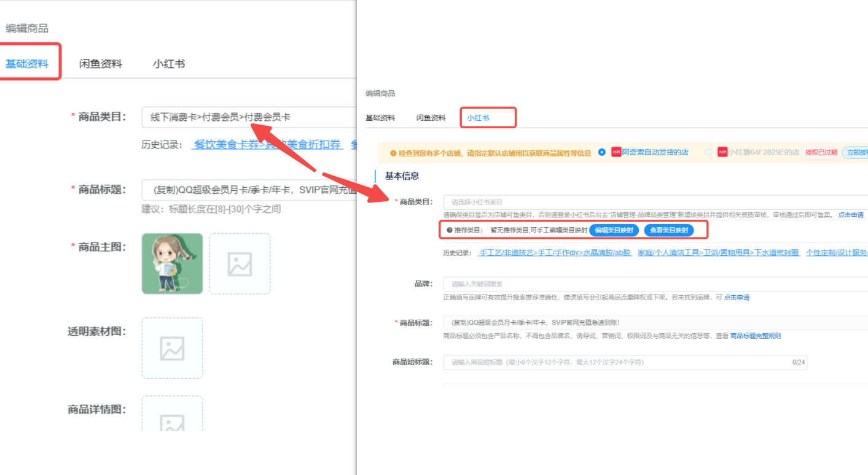Image resolution: width=868 pixels, height=475 pixels.
Task: Select the 小红薯64F2829E的店 radio button
Action: click(x=708, y=152)
